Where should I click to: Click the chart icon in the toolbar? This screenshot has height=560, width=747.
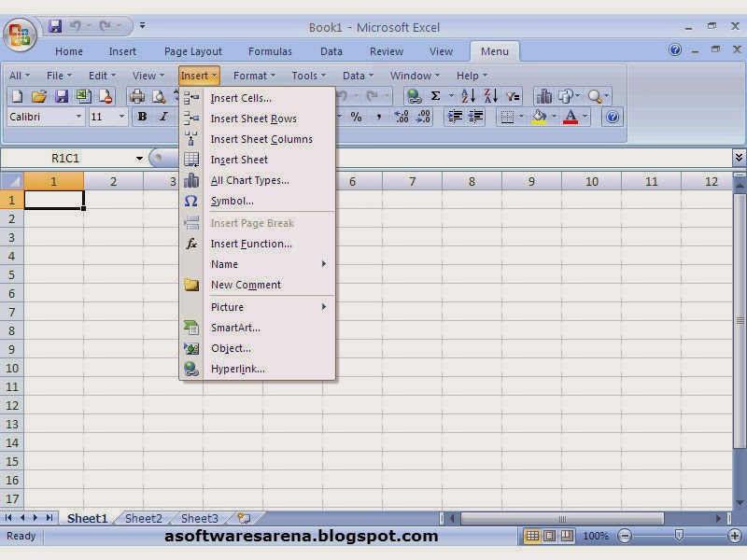(543, 96)
